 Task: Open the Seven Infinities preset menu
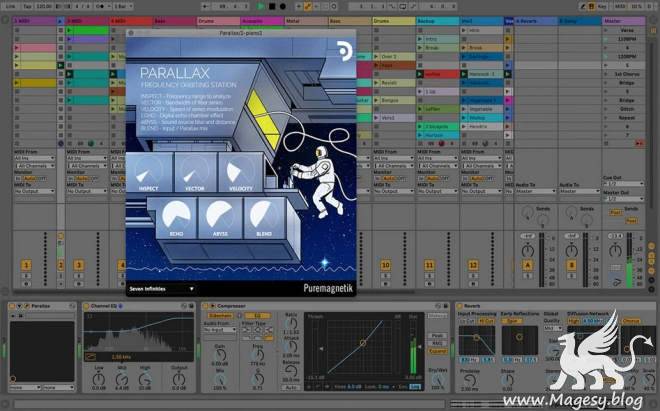click(x=161, y=289)
